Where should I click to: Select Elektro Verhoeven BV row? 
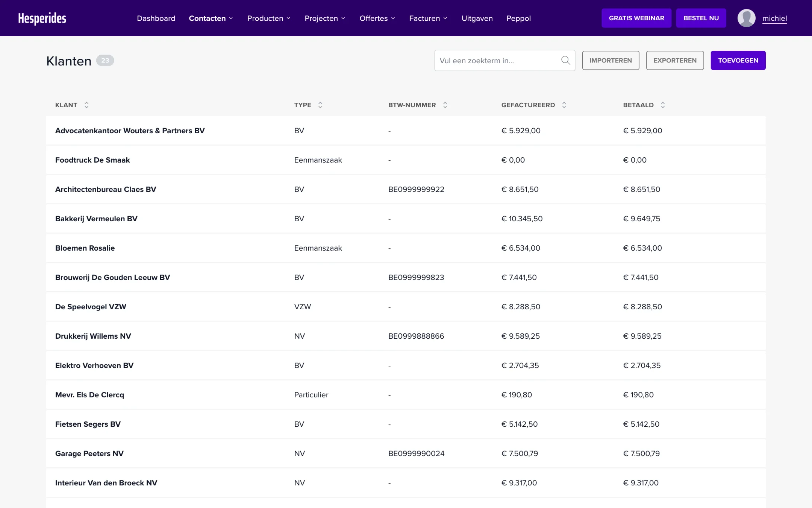pyautogui.click(x=406, y=365)
